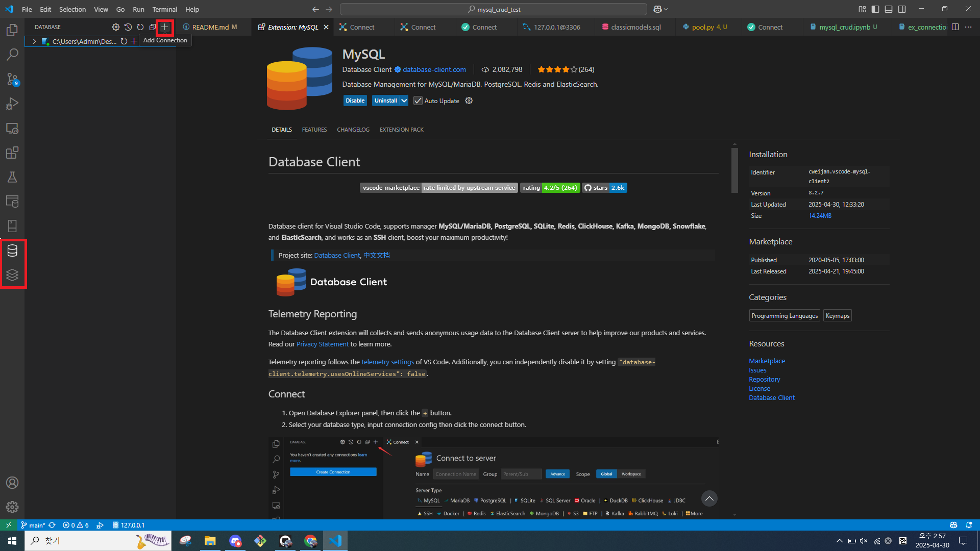980x551 pixels.
Task: Expand the C:\Users\Admin connection tree node
Action: [34, 41]
